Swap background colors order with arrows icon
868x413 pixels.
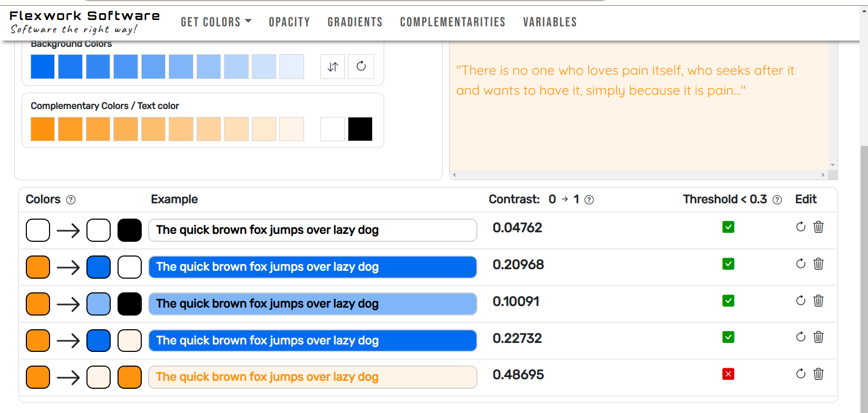click(333, 67)
